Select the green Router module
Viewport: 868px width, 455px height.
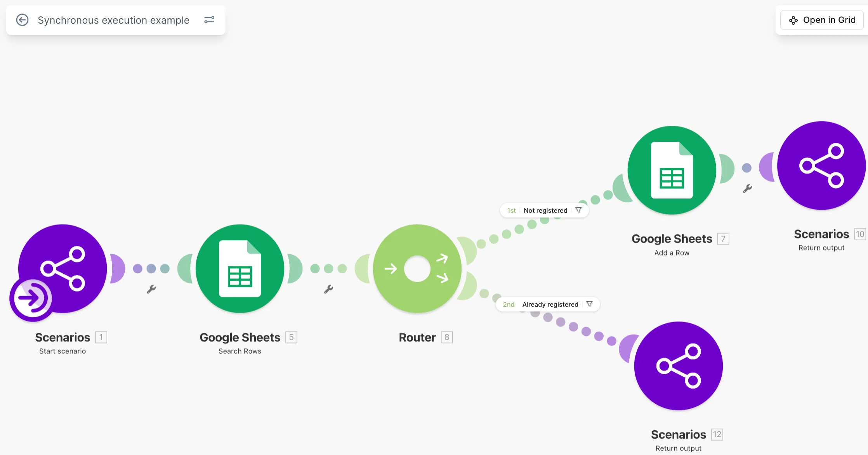(x=417, y=269)
